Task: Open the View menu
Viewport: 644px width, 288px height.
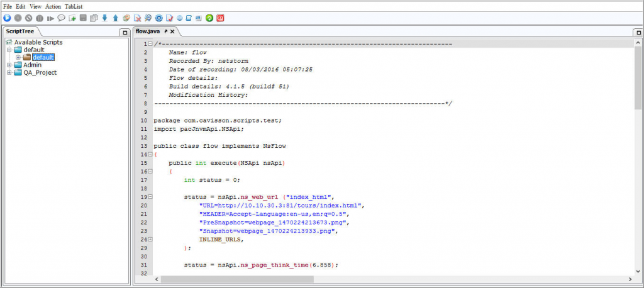Action: click(x=35, y=6)
